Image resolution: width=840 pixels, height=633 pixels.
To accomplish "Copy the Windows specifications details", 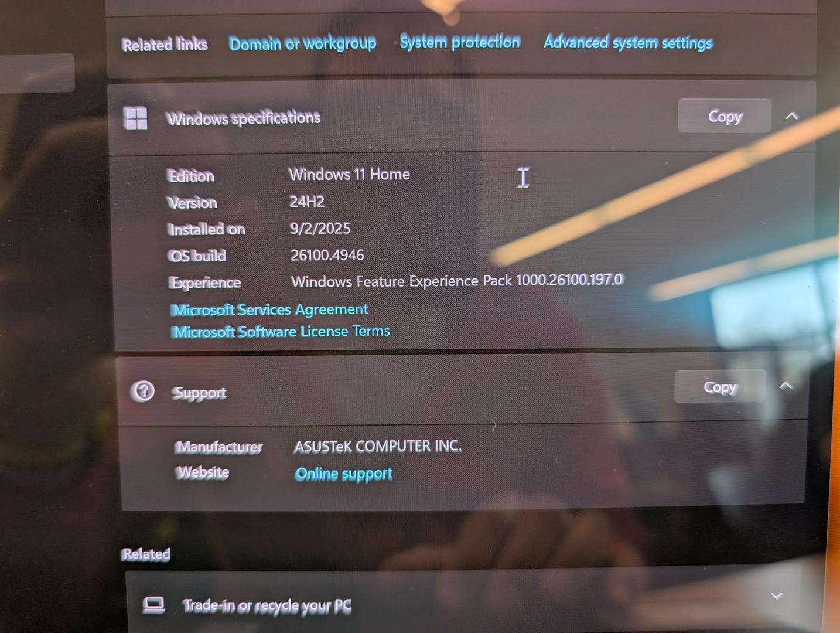I will click(x=725, y=116).
